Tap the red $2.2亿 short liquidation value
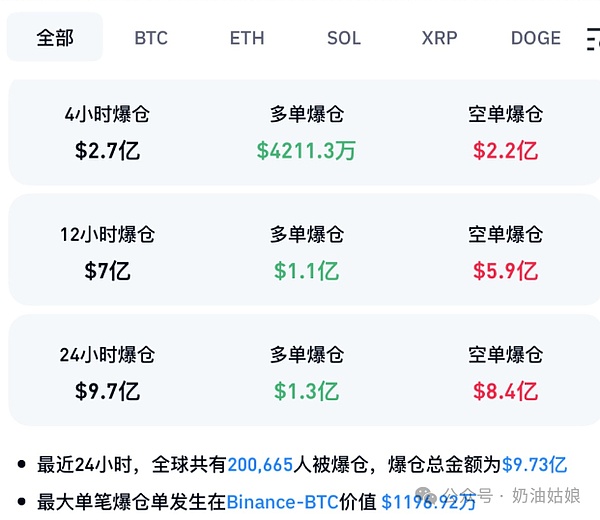600x520 pixels. [x=505, y=151]
